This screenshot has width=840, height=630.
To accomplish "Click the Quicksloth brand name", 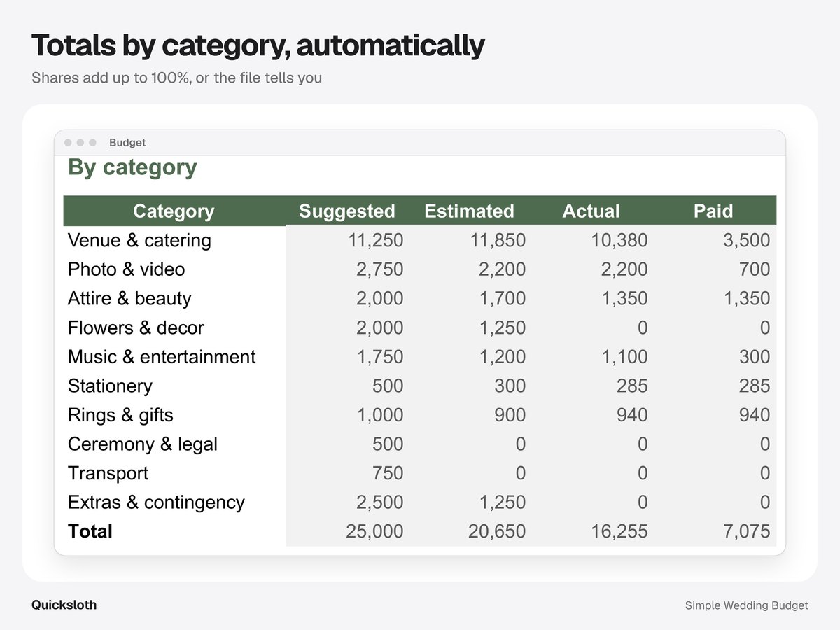I will (64, 605).
